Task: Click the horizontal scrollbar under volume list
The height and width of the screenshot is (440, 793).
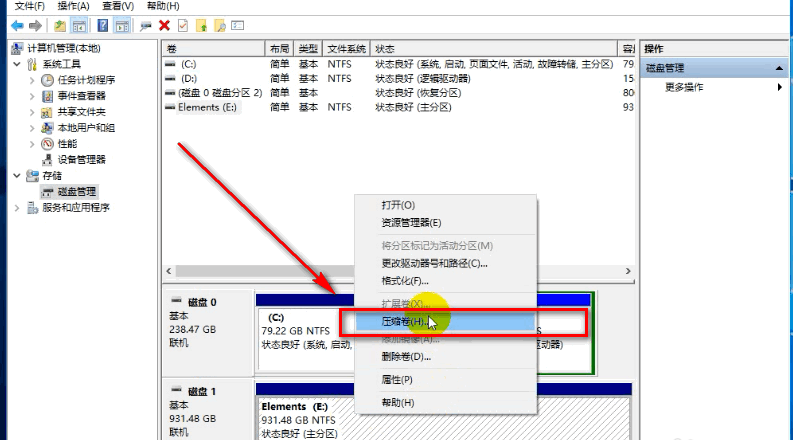Action: click(x=400, y=271)
